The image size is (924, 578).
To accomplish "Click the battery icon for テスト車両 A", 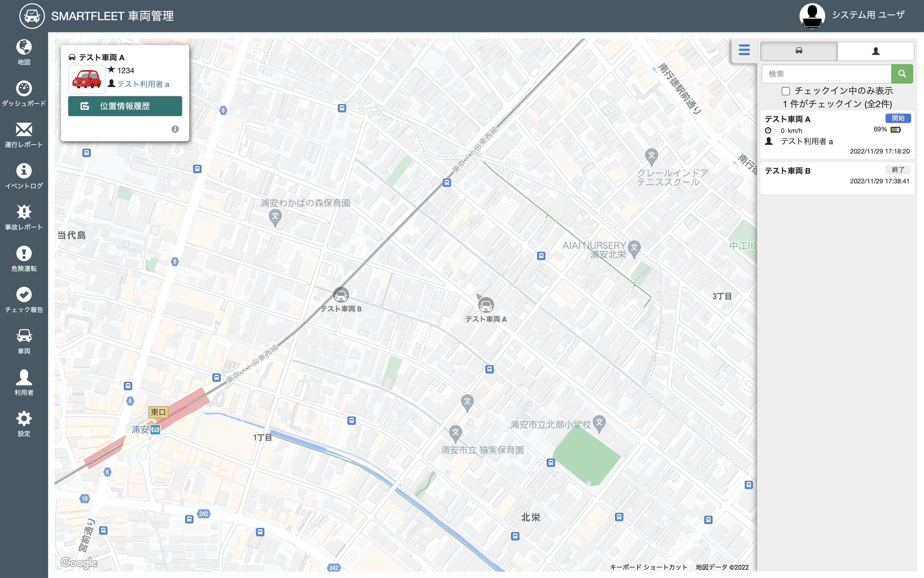I will tap(896, 130).
